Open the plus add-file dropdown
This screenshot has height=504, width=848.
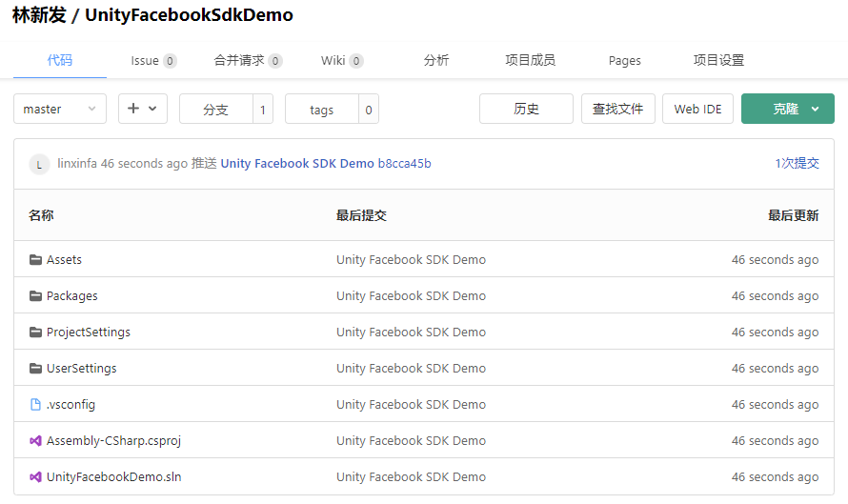[x=143, y=109]
